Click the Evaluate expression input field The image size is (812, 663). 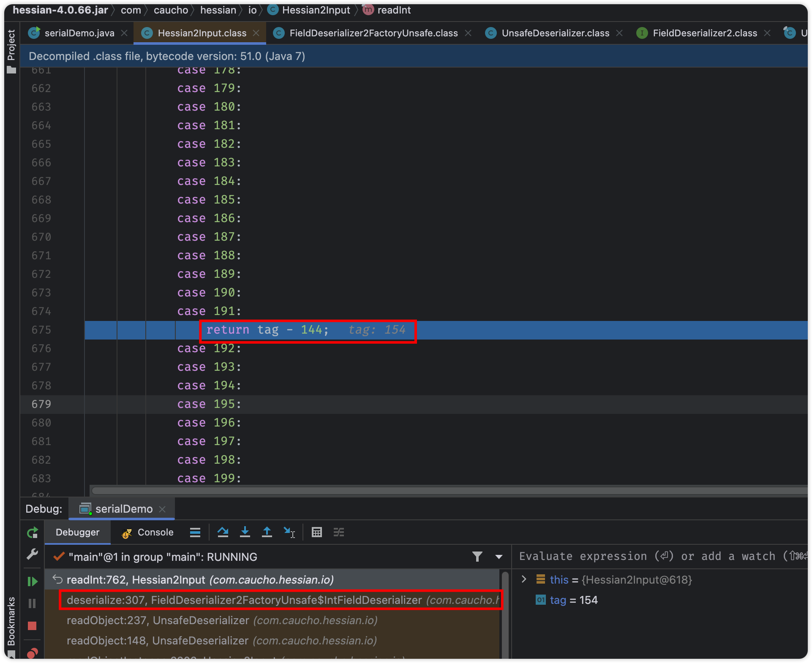[x=660, y=556]
